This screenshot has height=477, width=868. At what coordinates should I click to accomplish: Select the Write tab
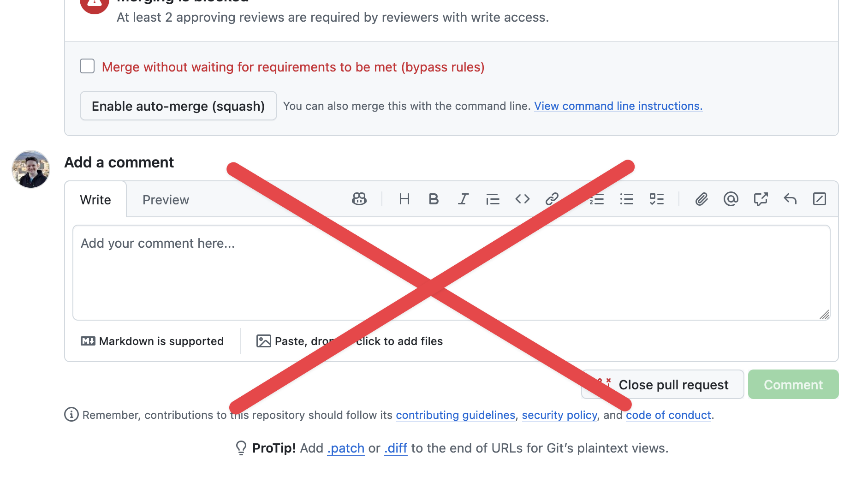[95, 199]
